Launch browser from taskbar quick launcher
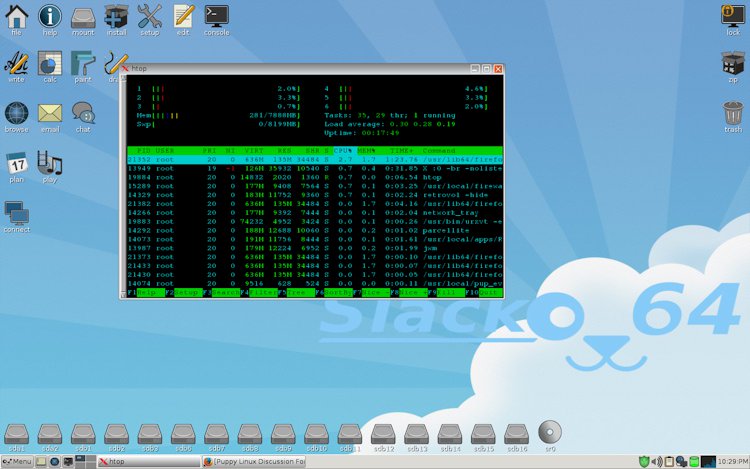 point(55,462)
